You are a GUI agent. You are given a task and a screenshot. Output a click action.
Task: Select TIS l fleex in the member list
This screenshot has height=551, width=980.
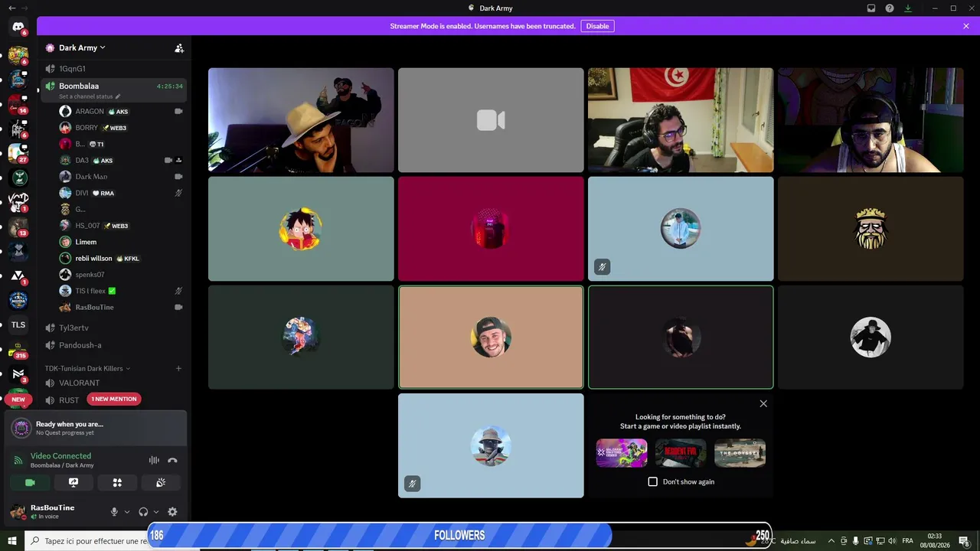[121, 291]
